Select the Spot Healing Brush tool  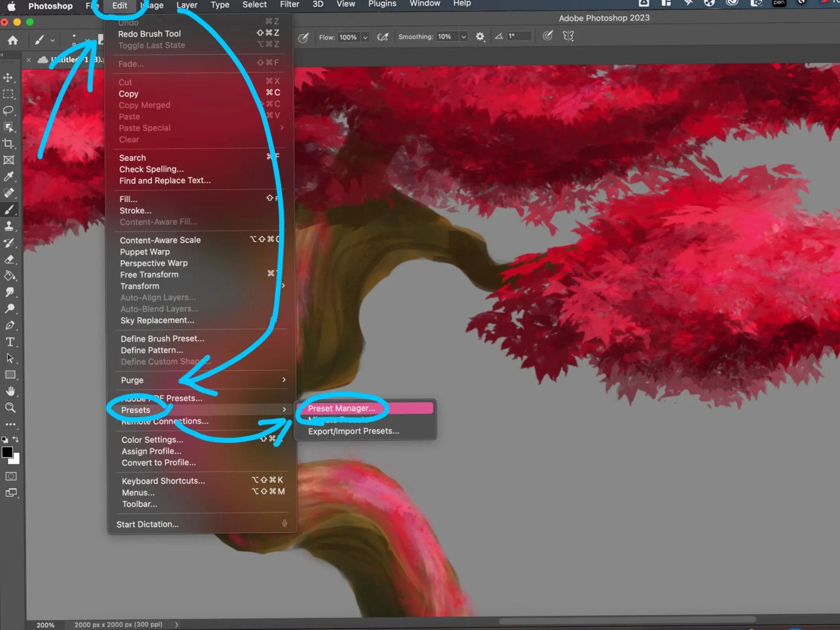[9, 193]
